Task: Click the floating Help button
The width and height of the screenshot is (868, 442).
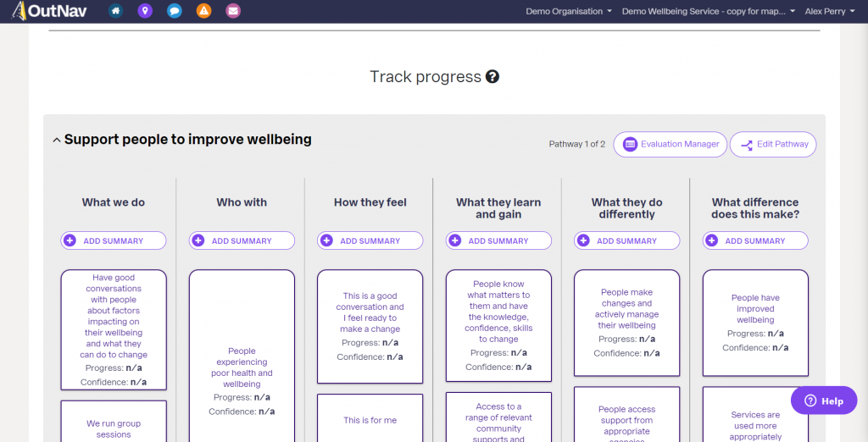Action: [823, 401]
